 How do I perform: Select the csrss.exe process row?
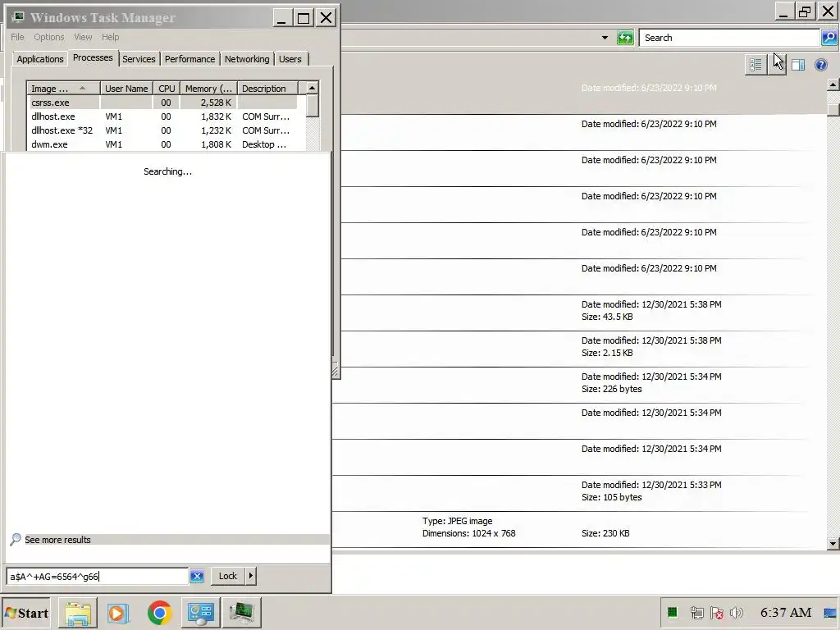pyautogui.click(x=162, y=103)
